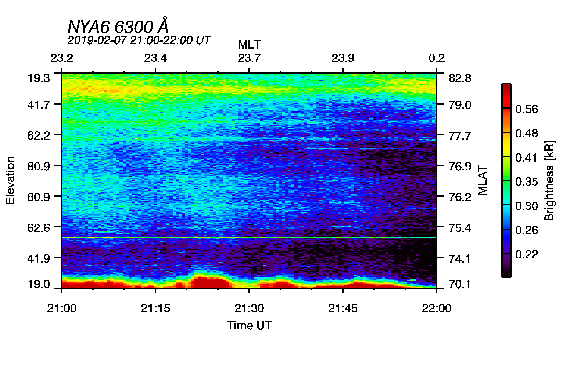Viewport: 588px width, 368px height.
Task: Click the plot title "NYA6 6300 Å"
Action: (x=118, y=26)
